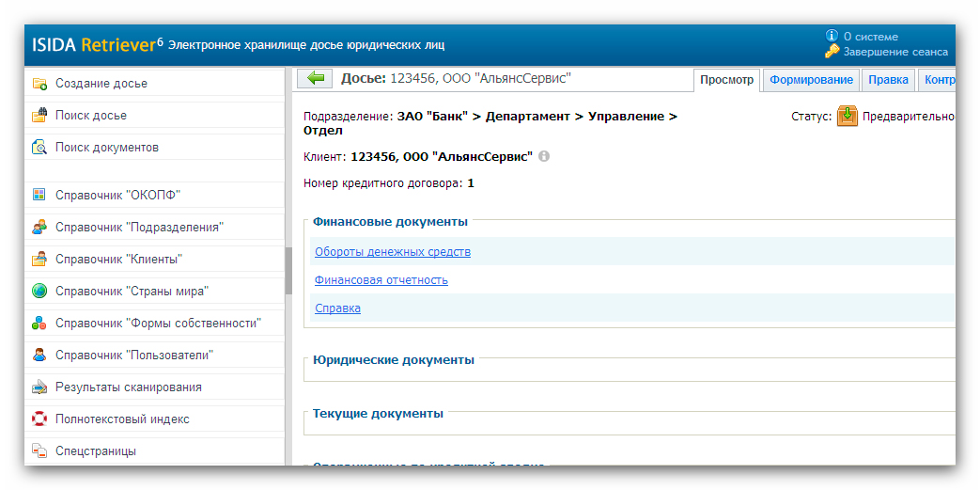The height and width of the screenshot is (490, 980).
Task: Click the Досье: 123456 title text
Action: [x=457, y=78]
